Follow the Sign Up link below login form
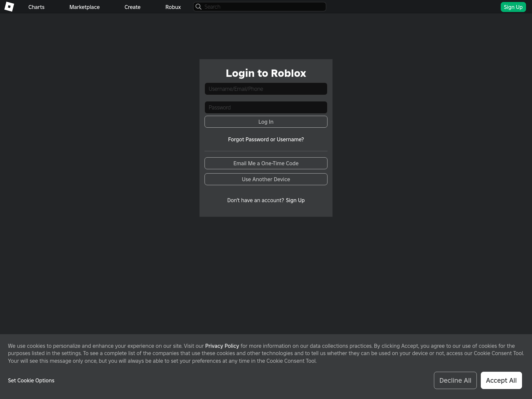532x399 pixels. [x=295, y=200]
